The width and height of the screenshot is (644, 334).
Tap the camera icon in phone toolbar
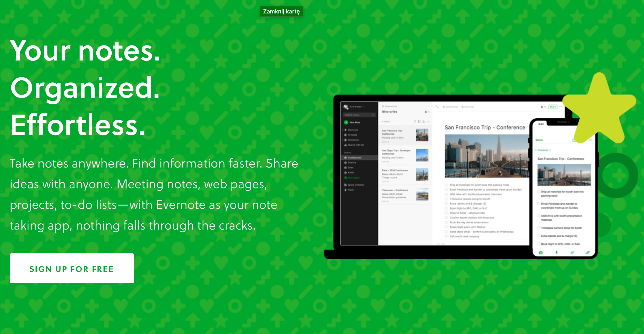tap(541, 253)
